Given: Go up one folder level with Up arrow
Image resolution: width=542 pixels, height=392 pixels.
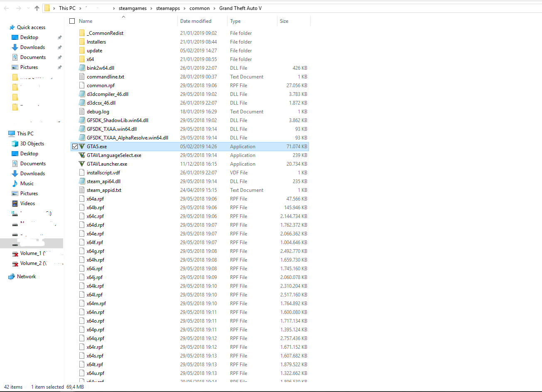Looking at the screenshot, I should tap(37, 8).
